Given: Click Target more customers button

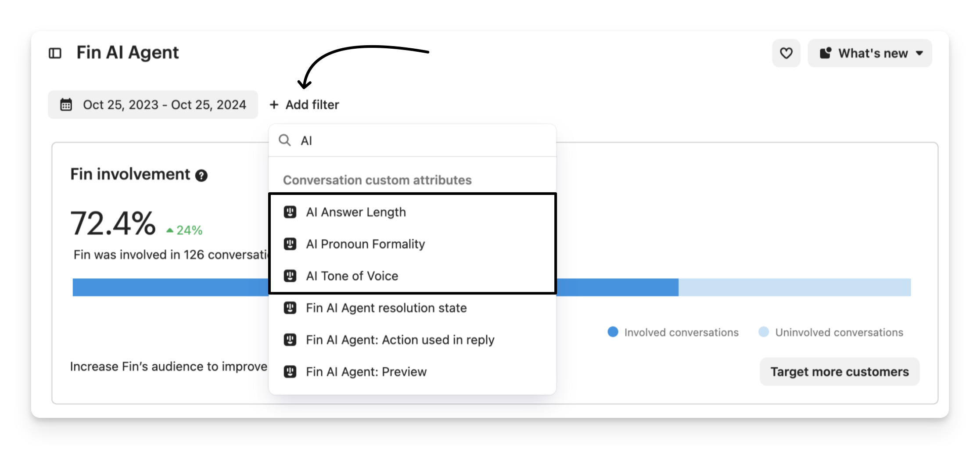Looking at the screenshot, I should (839, 372).
